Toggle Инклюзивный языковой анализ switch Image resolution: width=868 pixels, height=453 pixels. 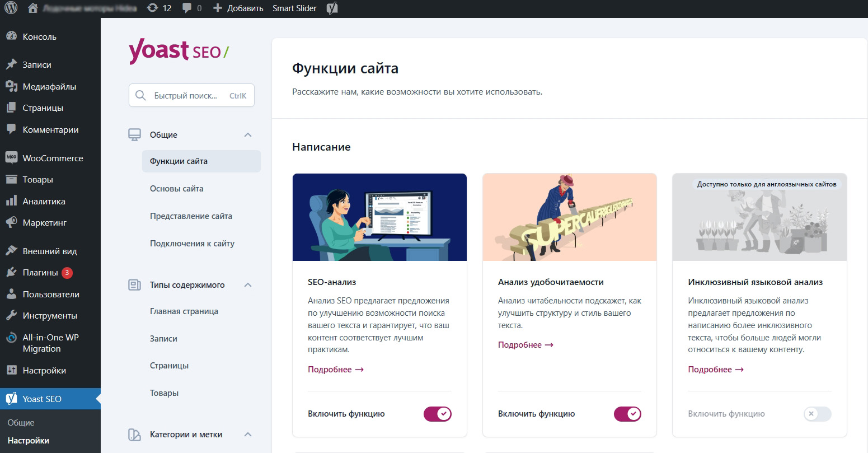[x=818, y=414]
